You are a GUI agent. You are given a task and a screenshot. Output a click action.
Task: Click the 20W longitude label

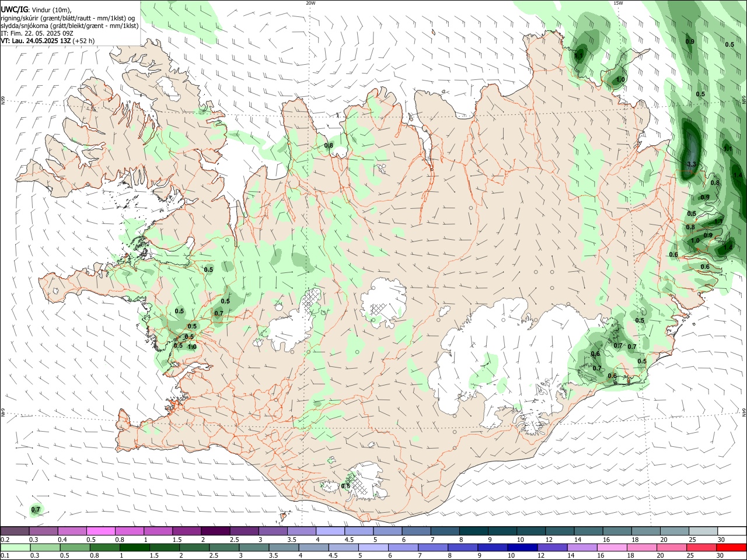pos(310,3)
